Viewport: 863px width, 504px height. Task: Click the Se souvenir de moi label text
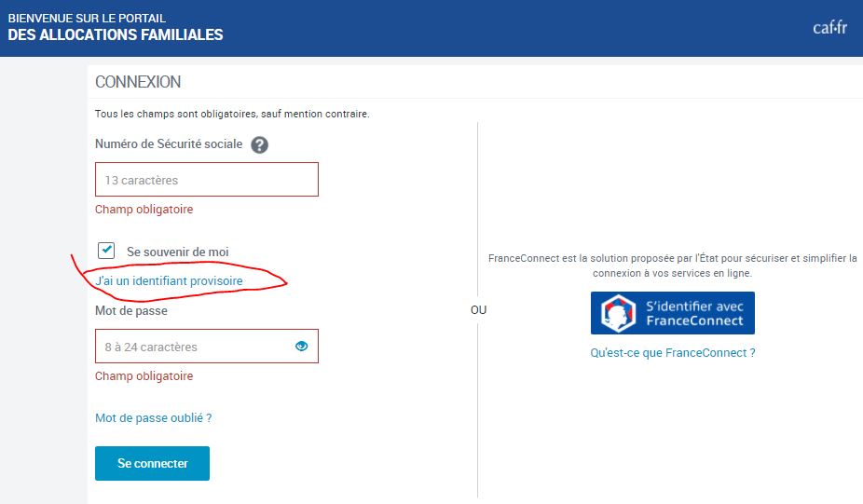tap(177, 252)
